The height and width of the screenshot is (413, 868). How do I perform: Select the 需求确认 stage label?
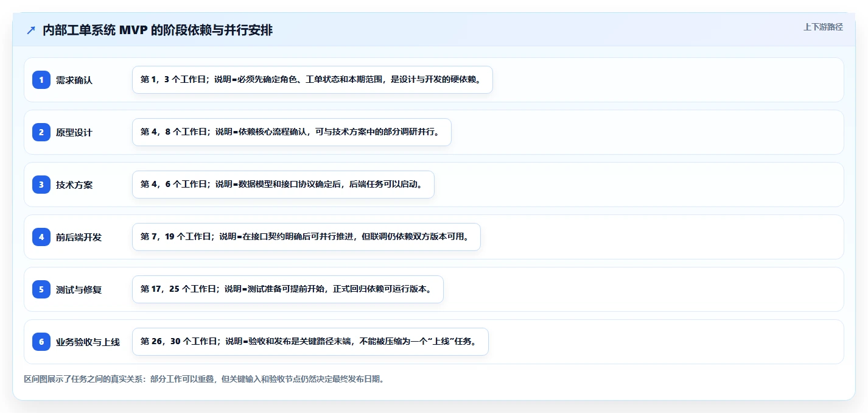tap(74, 80)
